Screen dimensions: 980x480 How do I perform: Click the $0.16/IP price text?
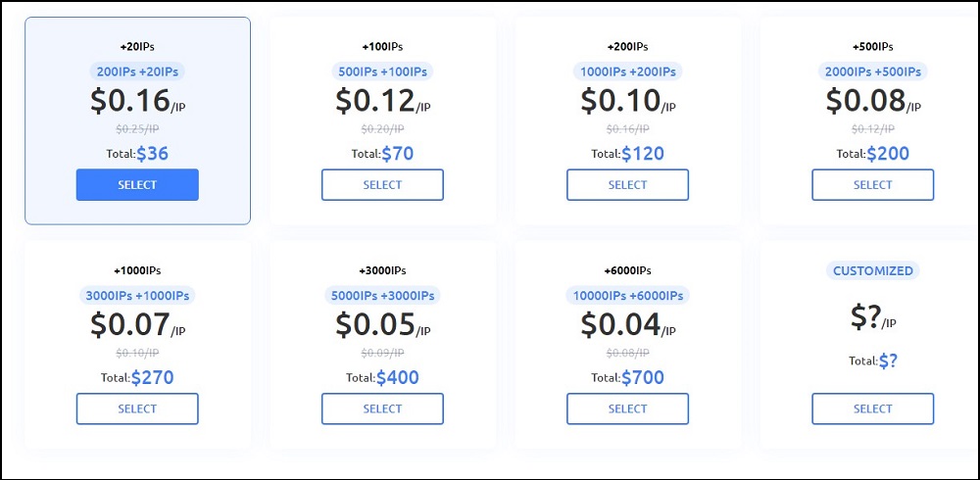(137, 101)
